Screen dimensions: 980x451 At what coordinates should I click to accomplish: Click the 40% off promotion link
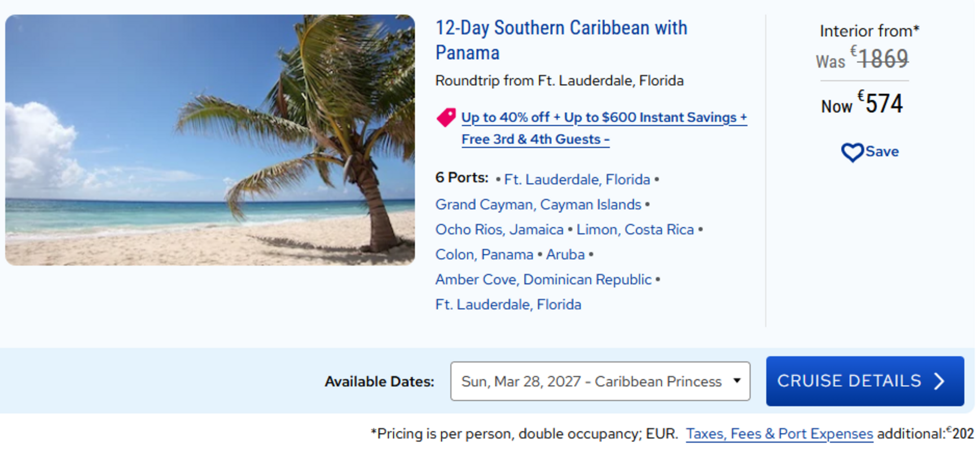tap(604, 118)
